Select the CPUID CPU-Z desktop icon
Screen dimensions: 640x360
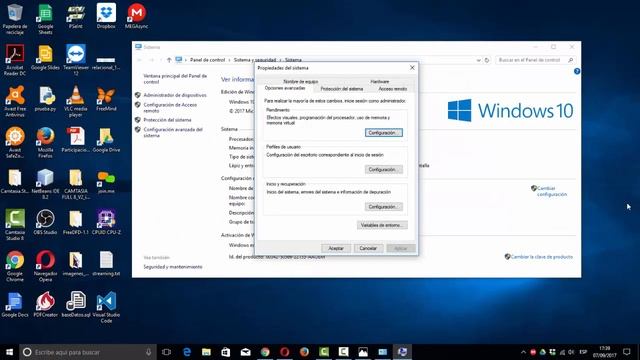(106, 222)
